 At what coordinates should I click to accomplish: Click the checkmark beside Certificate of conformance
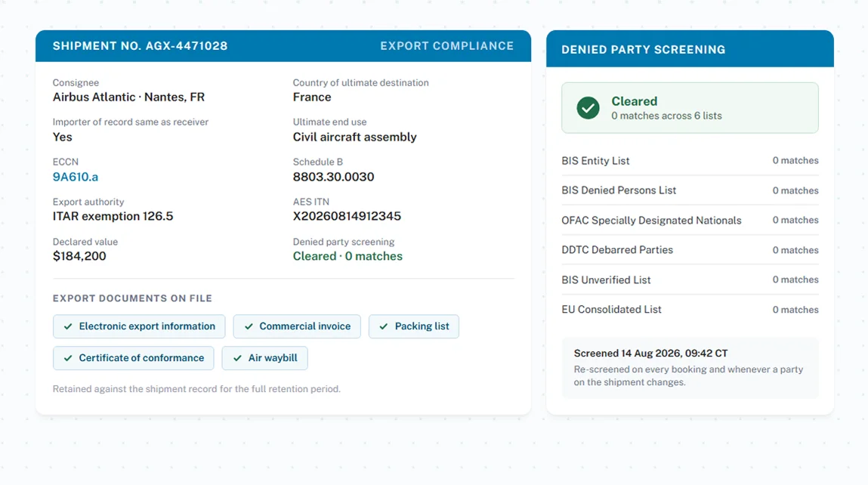(x=67, y=358)
